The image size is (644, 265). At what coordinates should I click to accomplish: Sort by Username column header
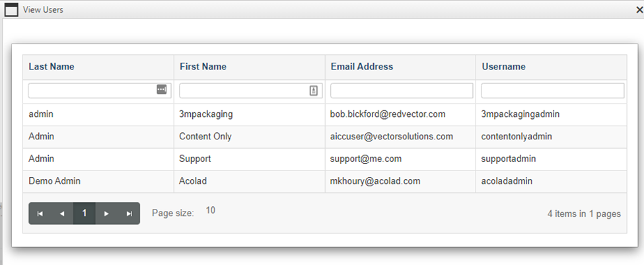coord(503,67)
